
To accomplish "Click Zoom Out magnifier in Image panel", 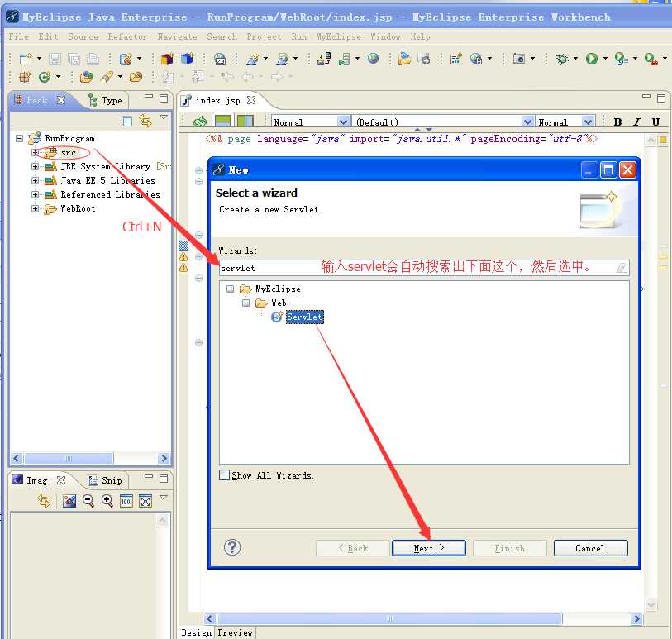I will tap(88, 501).
